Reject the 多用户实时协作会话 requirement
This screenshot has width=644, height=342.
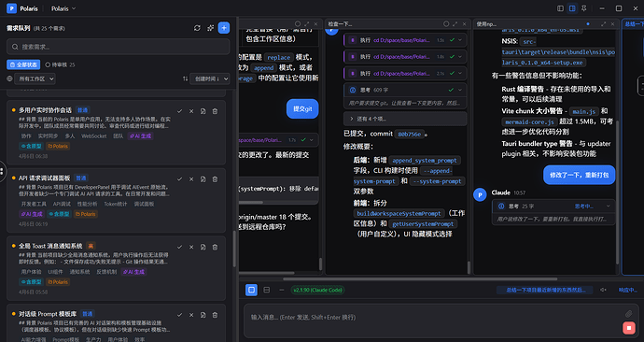pyautogui.click(x=191, y=111)
